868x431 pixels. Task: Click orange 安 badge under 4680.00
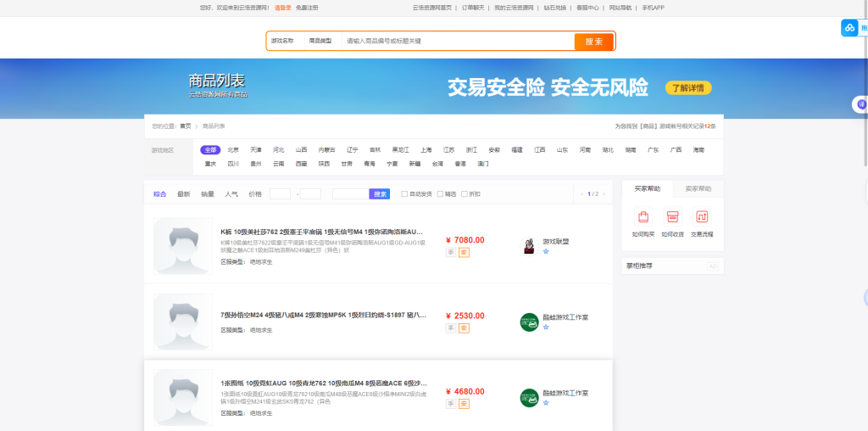[x=464, y=404]
